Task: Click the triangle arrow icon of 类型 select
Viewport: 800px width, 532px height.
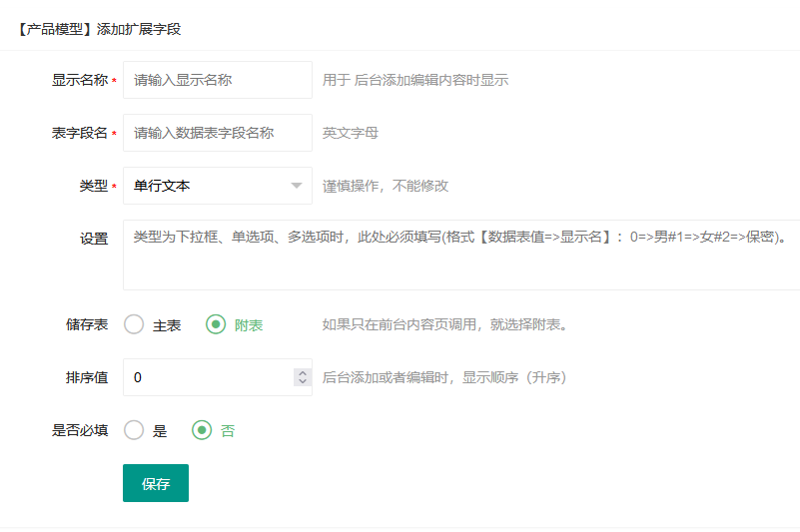Action: pyautogui.click(x=297, y=186)
